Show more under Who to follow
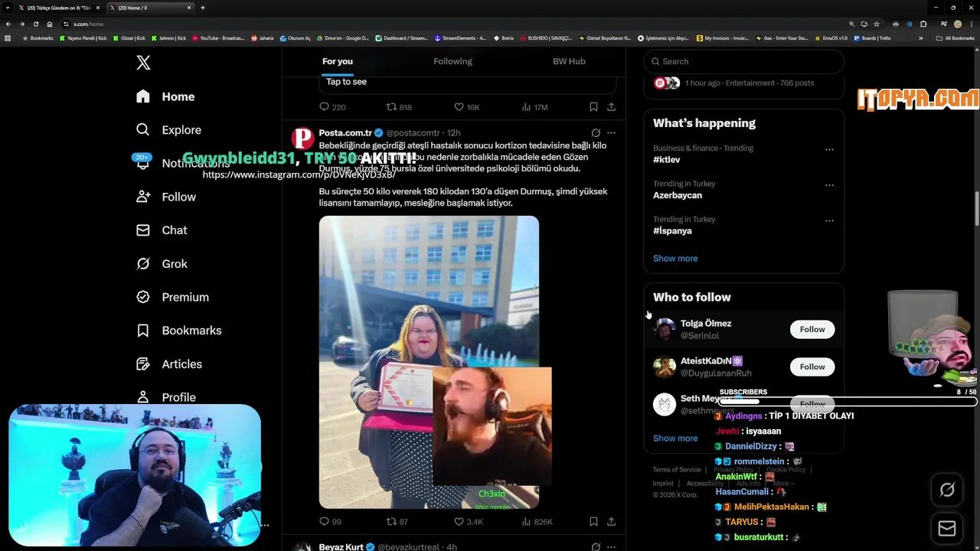Image resolution: width=980 pixels, height=551 pixels. pos(675,439)
